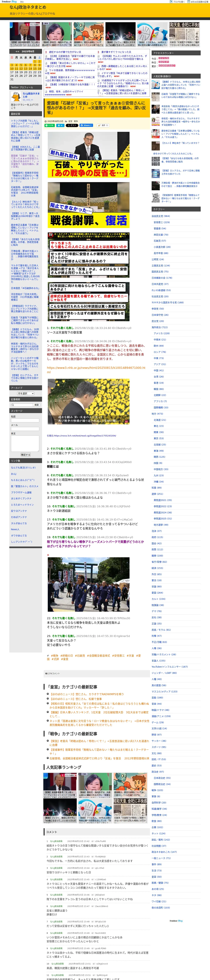This screenshot has width=210, height=980.
Task: Open the 岸田文雄 (70) category
Action: (161, 234)
